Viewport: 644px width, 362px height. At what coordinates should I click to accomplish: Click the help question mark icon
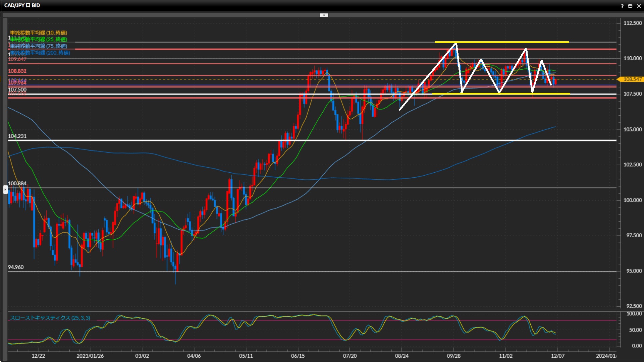(622, 6)
